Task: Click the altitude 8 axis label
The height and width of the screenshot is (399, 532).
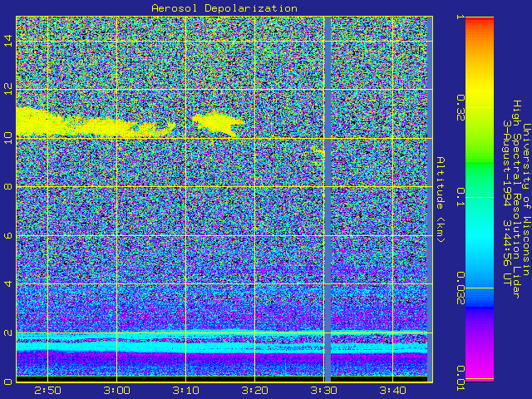Action: (7, 186)
